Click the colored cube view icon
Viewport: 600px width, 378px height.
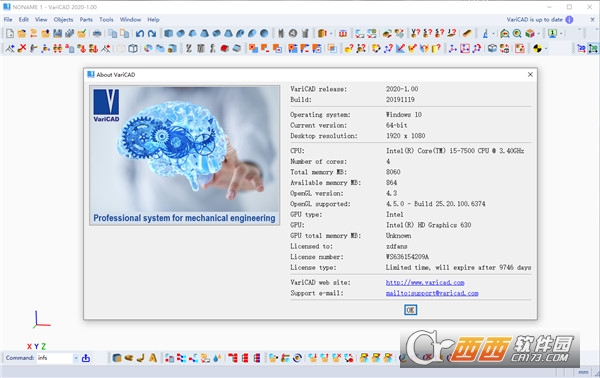[x=530, y=34]
